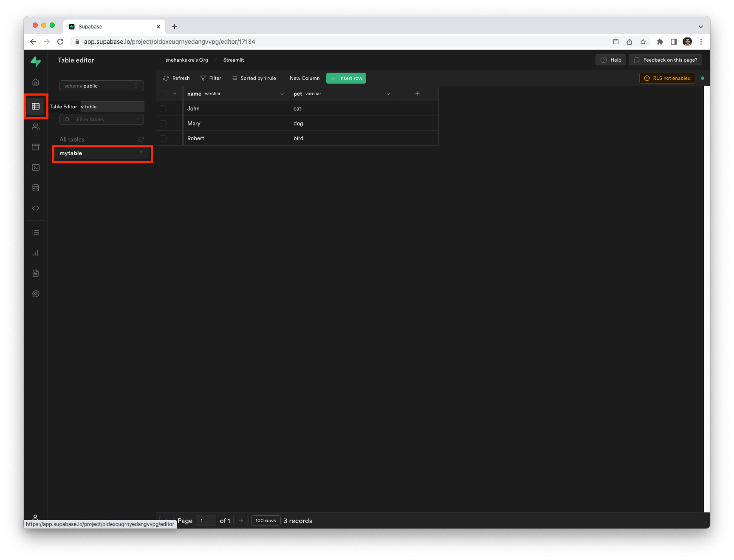Click the Filter tables search field
Image resolution: width=734 pixels, height=560 pixels.
click(102, 119)
